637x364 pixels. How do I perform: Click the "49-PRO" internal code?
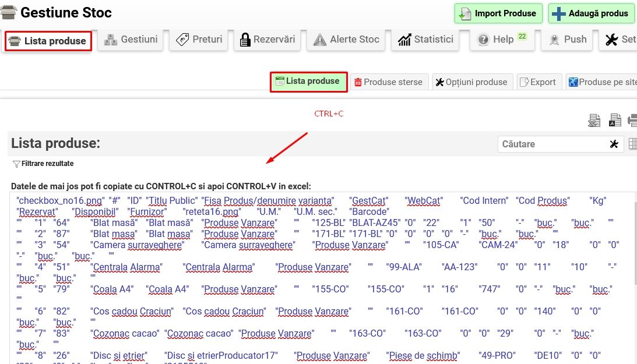coord(497,356)
